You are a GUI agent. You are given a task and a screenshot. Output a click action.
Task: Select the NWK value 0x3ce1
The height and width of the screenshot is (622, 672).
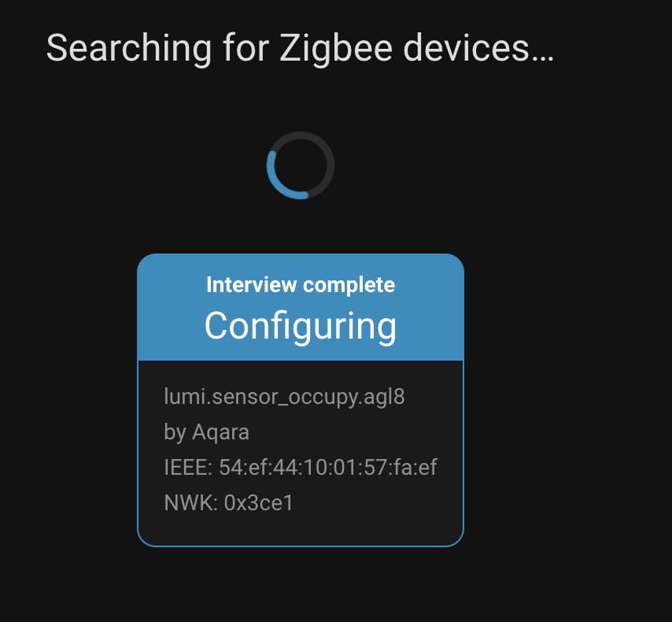coord(259,503)
